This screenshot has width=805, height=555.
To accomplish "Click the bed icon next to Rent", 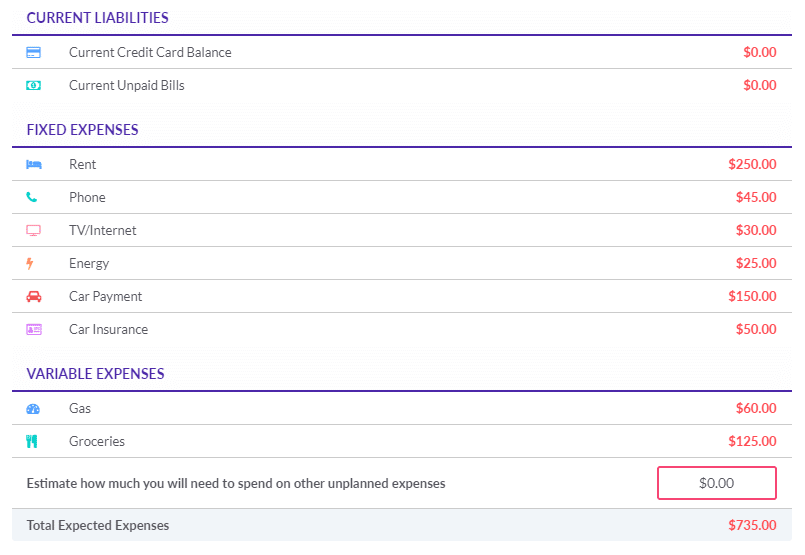I will coord(34,164).
